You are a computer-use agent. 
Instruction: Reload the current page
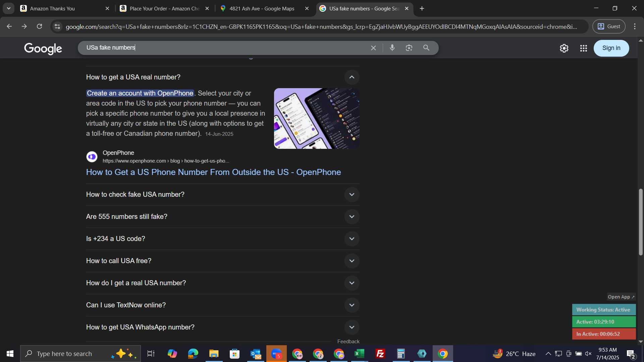coord(40,26)
